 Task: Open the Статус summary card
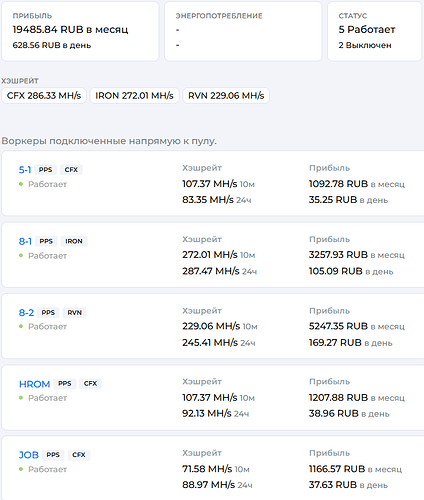click(374, 31)
